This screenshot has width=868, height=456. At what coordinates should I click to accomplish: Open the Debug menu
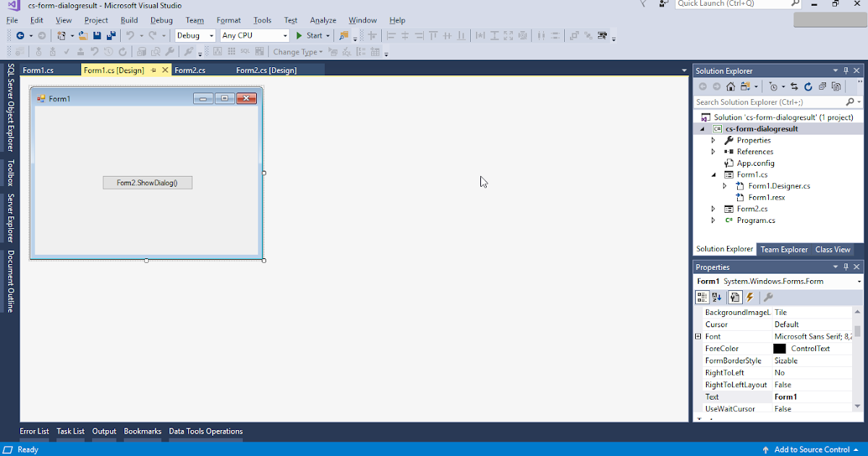161,20
